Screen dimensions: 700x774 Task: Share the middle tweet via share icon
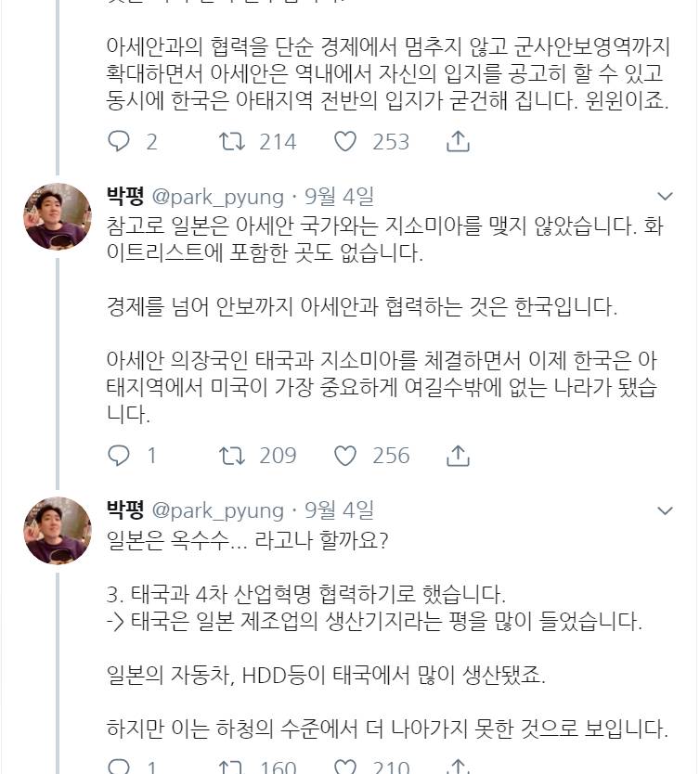point(456,456)
